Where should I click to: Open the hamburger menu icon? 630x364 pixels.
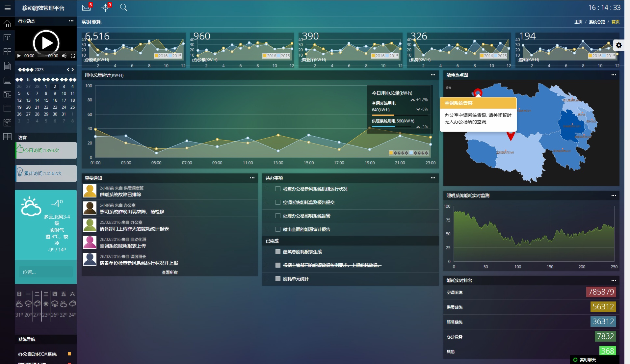(x=8, y=8)
